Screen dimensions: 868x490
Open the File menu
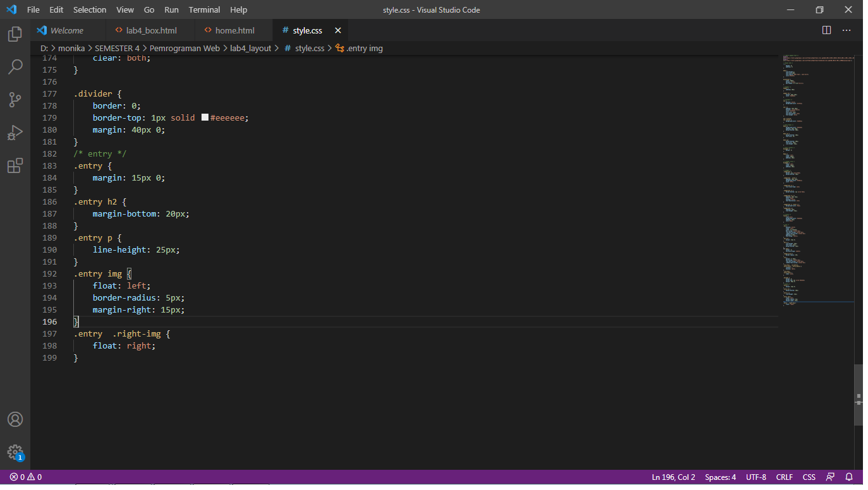pyautogui.click(x=33, y=9)
